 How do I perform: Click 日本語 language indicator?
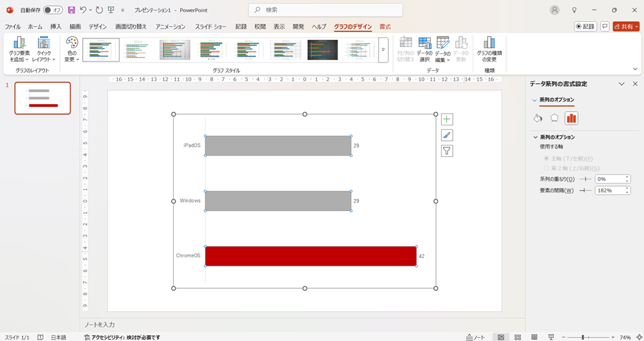59,337
